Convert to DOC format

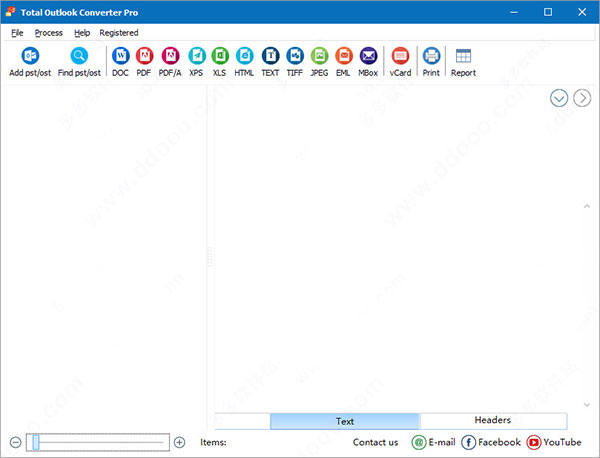tap(121, 56)
